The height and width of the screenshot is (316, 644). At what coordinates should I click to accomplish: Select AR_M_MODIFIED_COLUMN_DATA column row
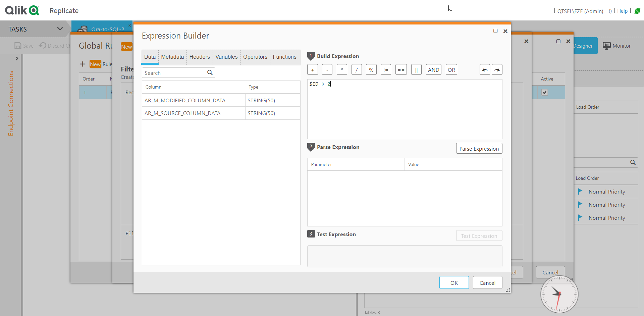(x=221, y=100)
